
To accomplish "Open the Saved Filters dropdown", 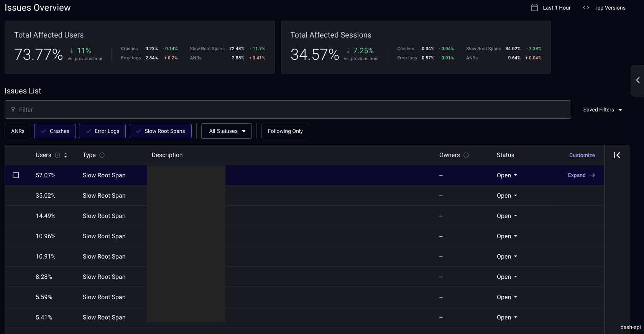I will [x=603, y=110].
